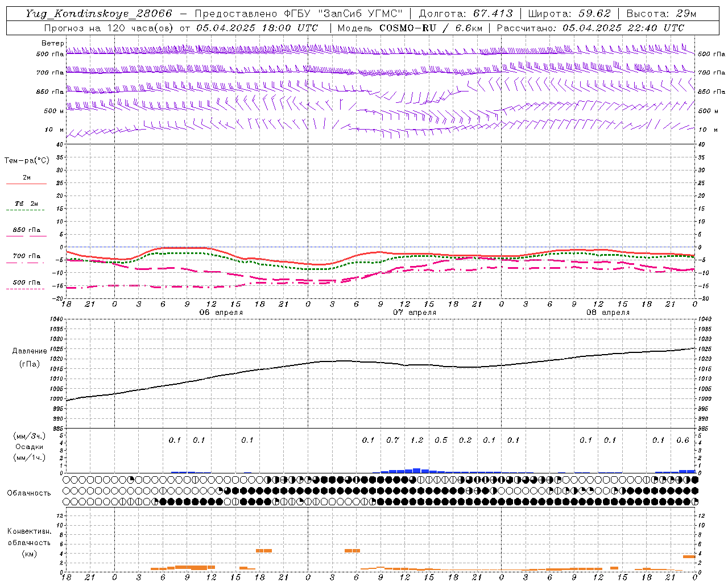728x582 pixels.
Task: Select the precipitation value 0.5
Action: [441, 440]
